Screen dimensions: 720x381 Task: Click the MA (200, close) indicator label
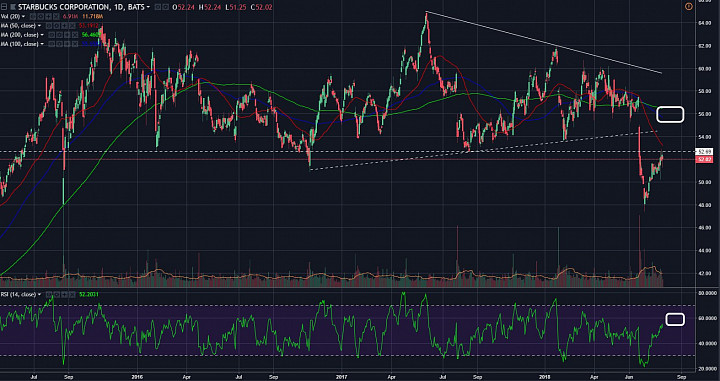click(x=19, y=35)
